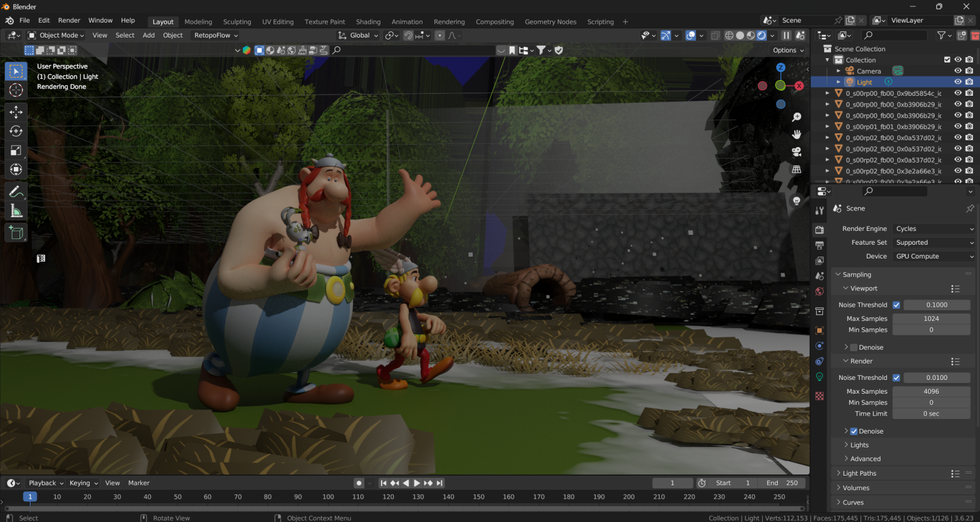Screen dimensions: 980x522
Task: Switch to the Shading workspace tab
Action: 368,22
